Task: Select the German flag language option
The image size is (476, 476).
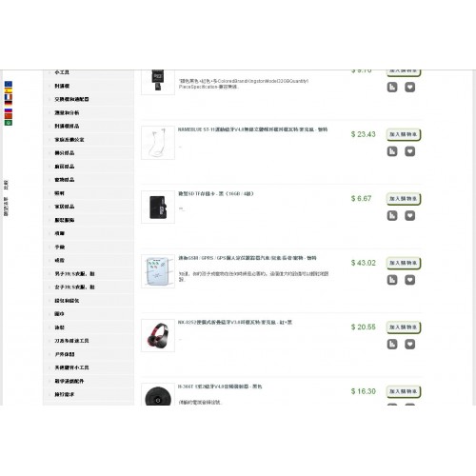Action: click(9, 103)
